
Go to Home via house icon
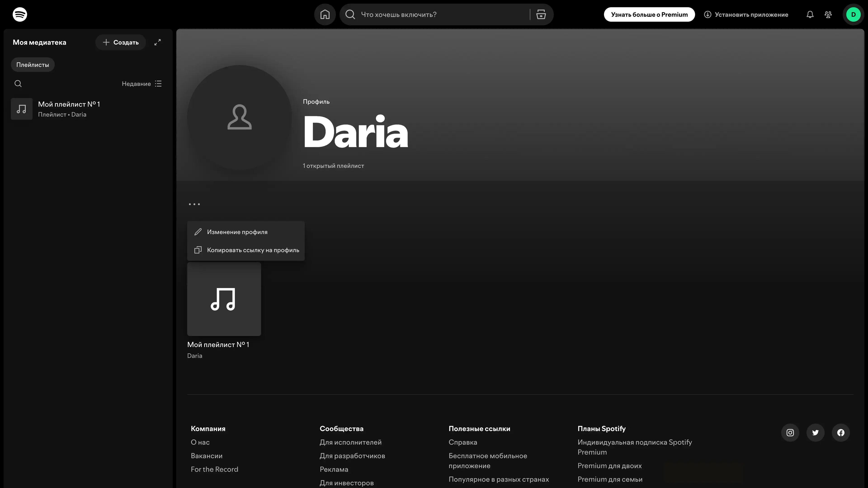coord(325,14)
